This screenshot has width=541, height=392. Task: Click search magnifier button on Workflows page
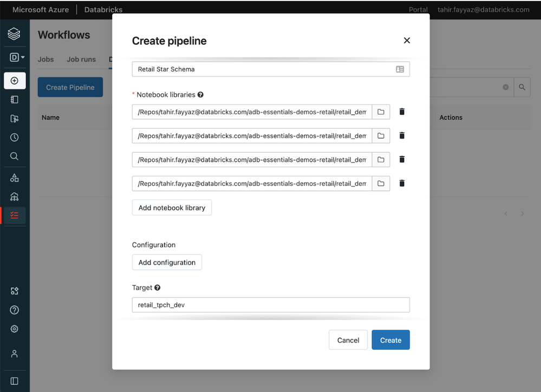point(522,87)
